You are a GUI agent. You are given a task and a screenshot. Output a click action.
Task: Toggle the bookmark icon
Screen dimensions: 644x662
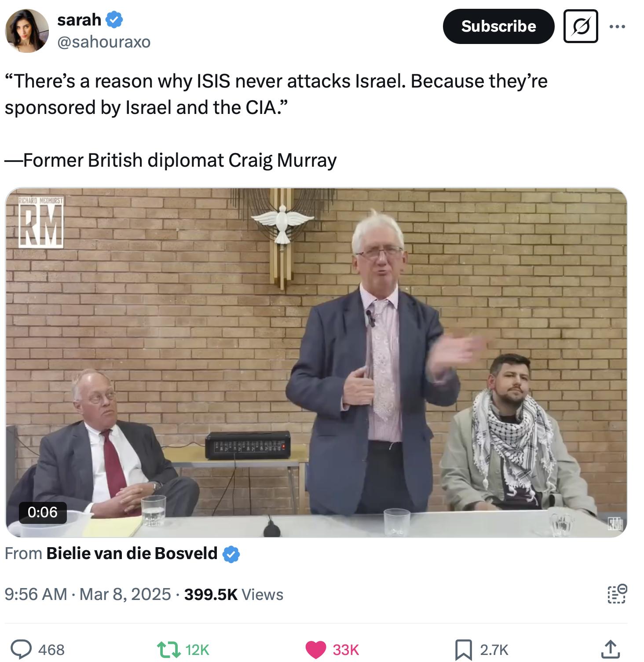coord(463,650)
